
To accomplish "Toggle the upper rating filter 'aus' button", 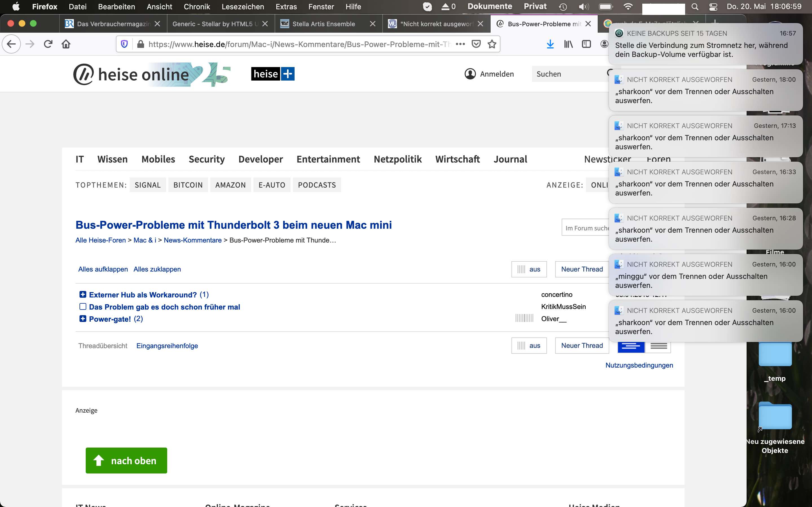I will (x=529, y=269).
